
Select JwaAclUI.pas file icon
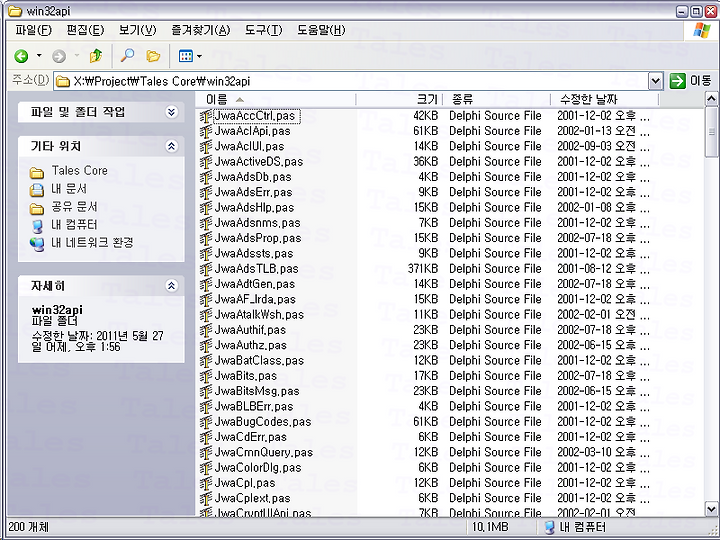tap(206, 147)
